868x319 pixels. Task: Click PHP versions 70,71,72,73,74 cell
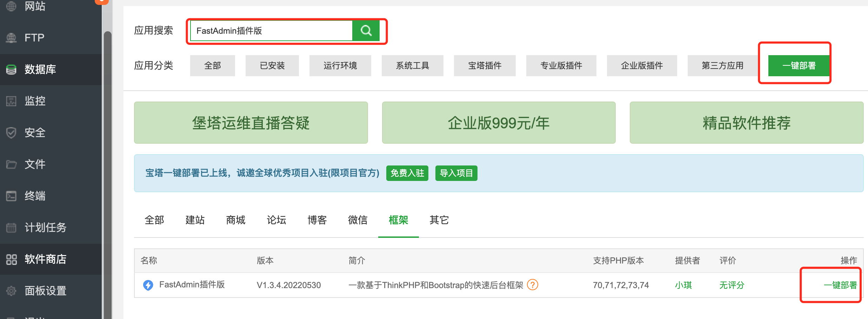(621, 285)
